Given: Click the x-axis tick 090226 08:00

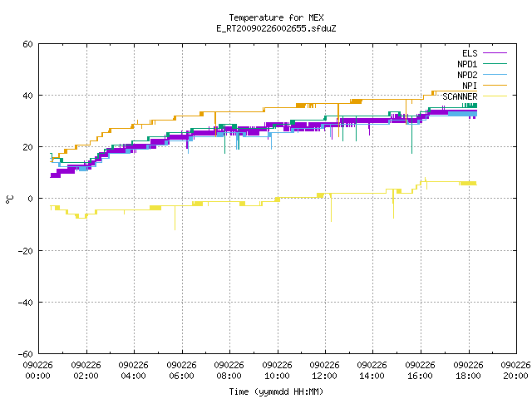Looking at the screenshot, I should [x=229, y=371].
